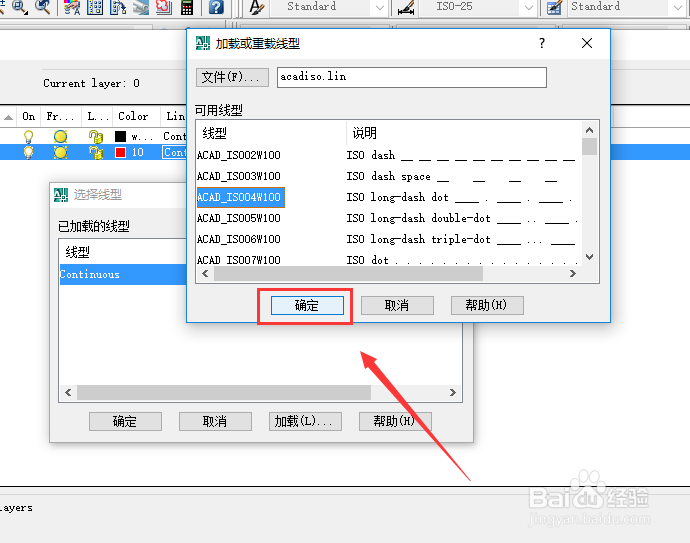Image resolution: width=690 pixels, height=543 pixels.
Task: Click the acadiso.lin file name field
Action: (411, 77)
